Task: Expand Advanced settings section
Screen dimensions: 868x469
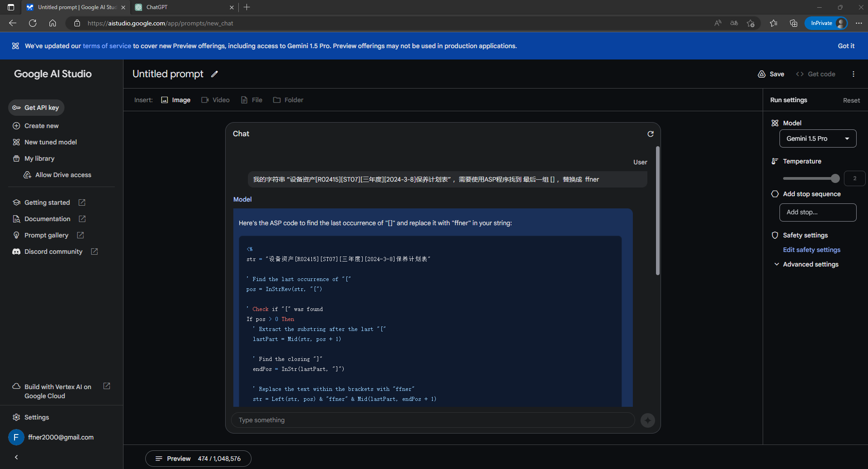Action: coord(806,264)
